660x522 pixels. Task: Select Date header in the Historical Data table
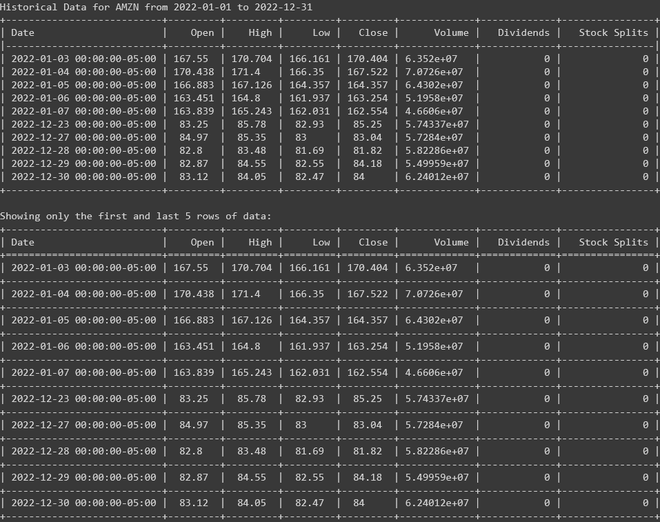click(x=23, y=33)
